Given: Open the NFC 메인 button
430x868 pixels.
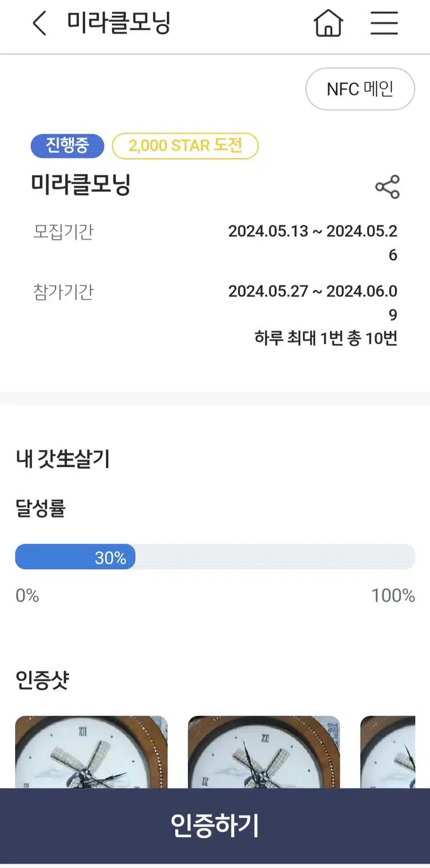Looking at the screenshot, I should tap(360, 89).
